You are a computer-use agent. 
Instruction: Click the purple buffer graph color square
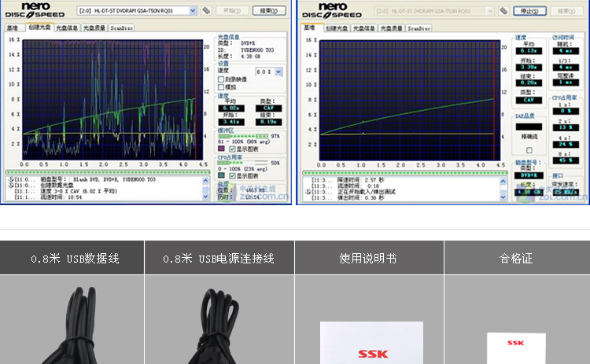221,148
